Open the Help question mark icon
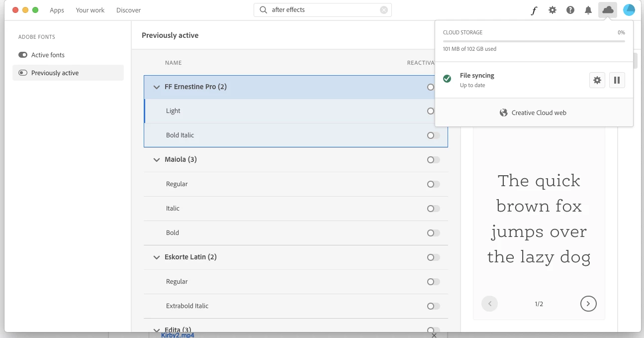 (570, 10)
